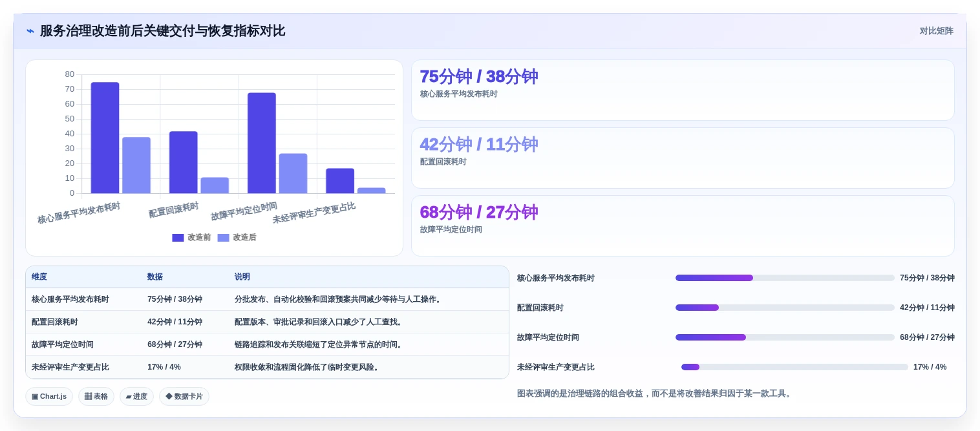
Task: Click the x-axis label 配置回滚耗时 in chart
Action: tap(174, 210)
